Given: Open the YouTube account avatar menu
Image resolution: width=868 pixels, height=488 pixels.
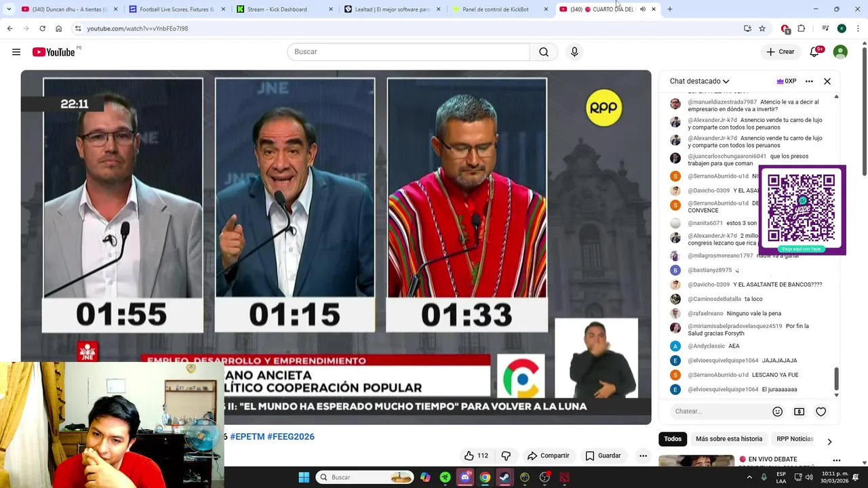Looking at the screenshot, I should coord(840,52).
